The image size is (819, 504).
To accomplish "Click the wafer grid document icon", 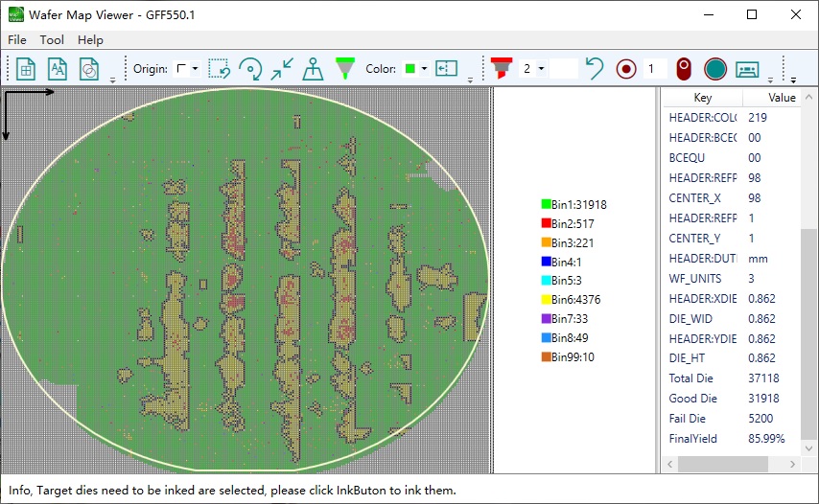I will tap(27, 69).
